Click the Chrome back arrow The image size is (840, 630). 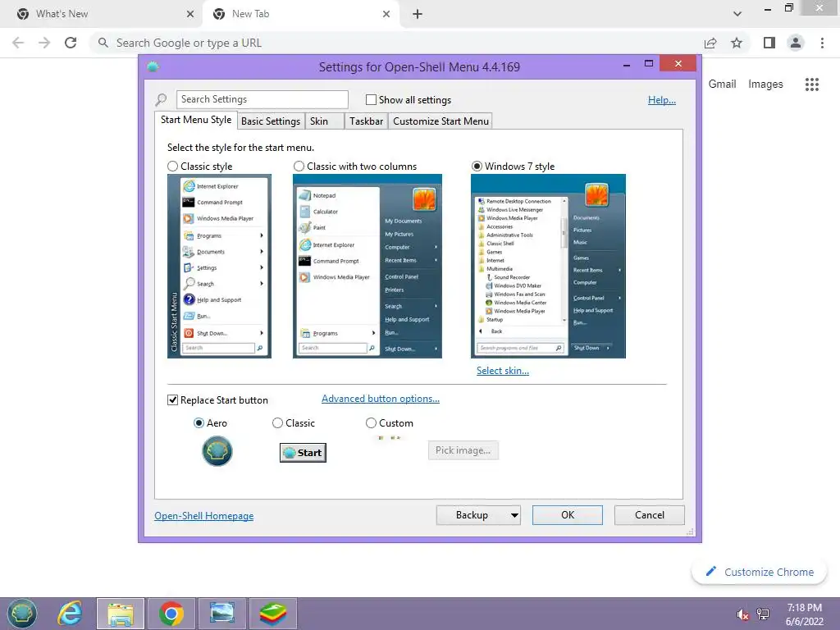coord(18,43)
